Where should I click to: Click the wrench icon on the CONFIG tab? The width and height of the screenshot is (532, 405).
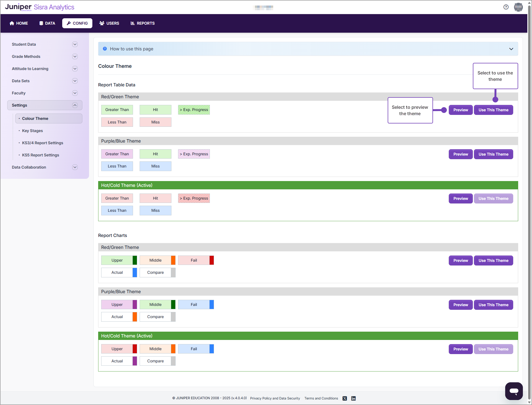point(69,23)
